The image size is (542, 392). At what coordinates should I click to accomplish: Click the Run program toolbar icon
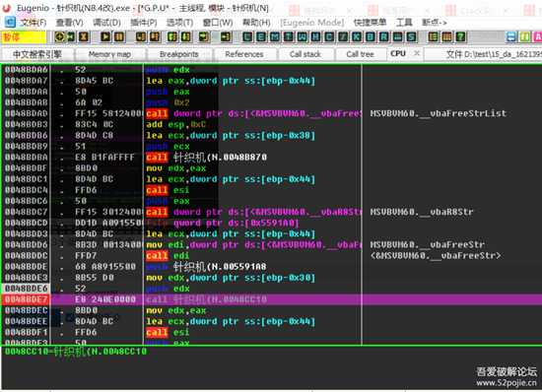[x=105, y=36]
